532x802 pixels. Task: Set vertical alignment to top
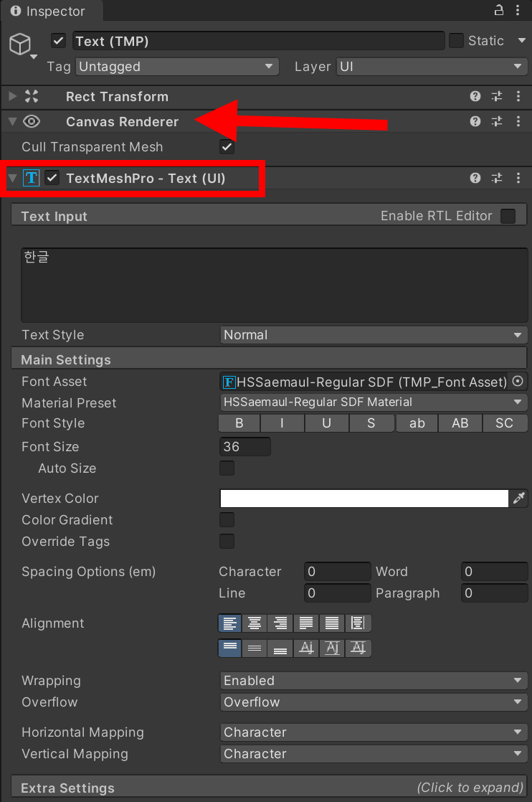[230, 648]
